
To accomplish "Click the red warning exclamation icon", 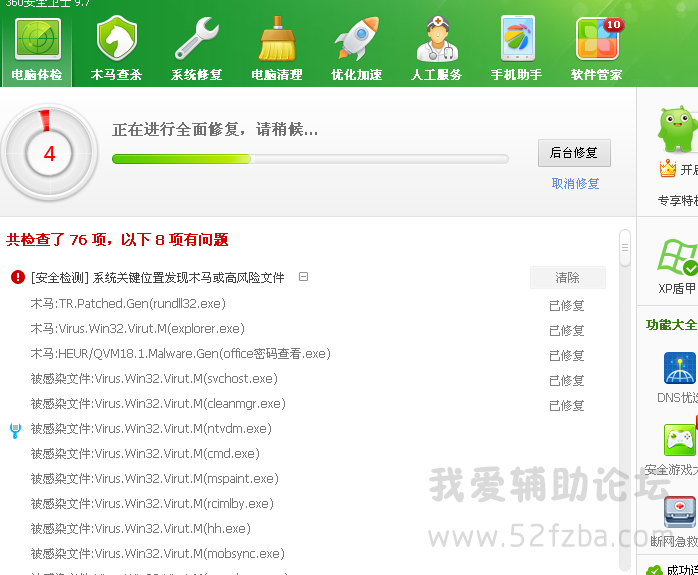I will (x=18, y=277).
